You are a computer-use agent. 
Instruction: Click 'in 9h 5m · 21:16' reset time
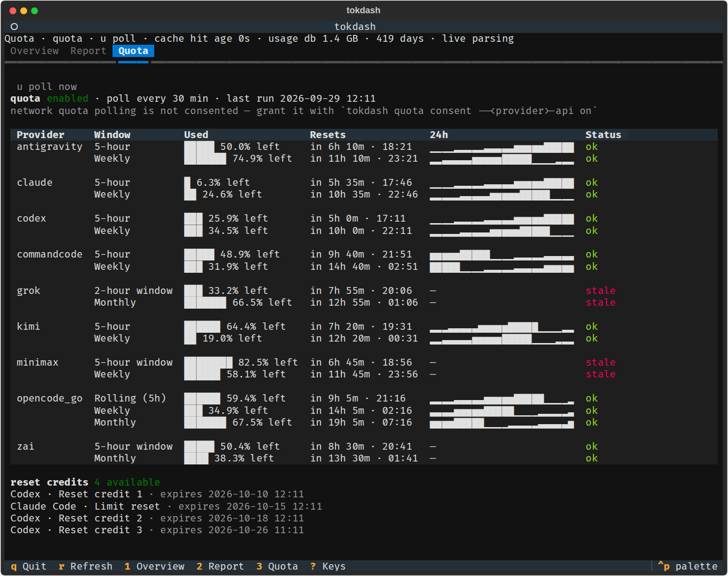point(358,398)
